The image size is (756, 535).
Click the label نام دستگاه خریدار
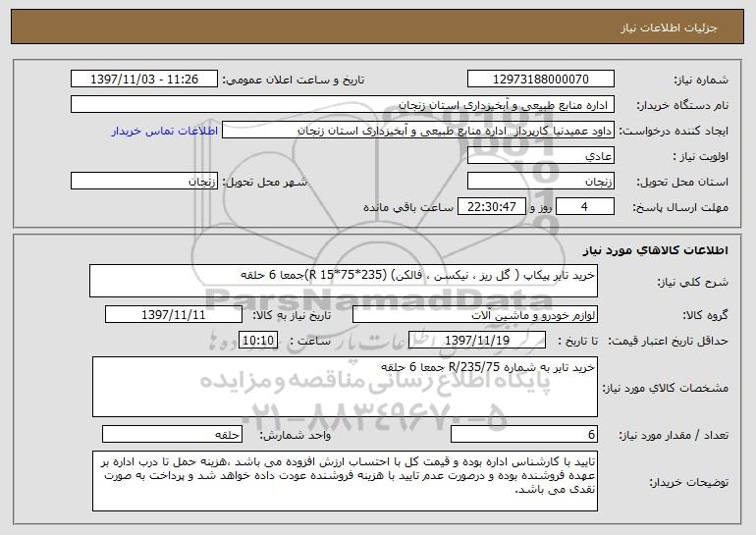click(682, 105)
